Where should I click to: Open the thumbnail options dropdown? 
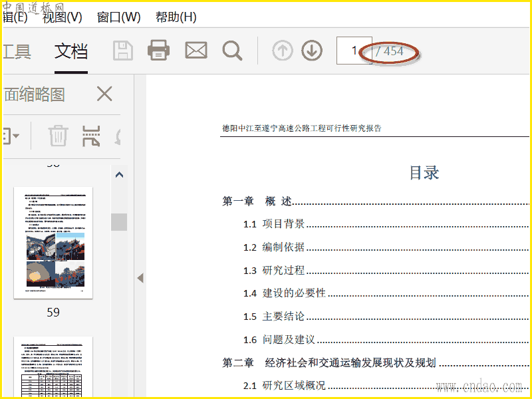11,136
